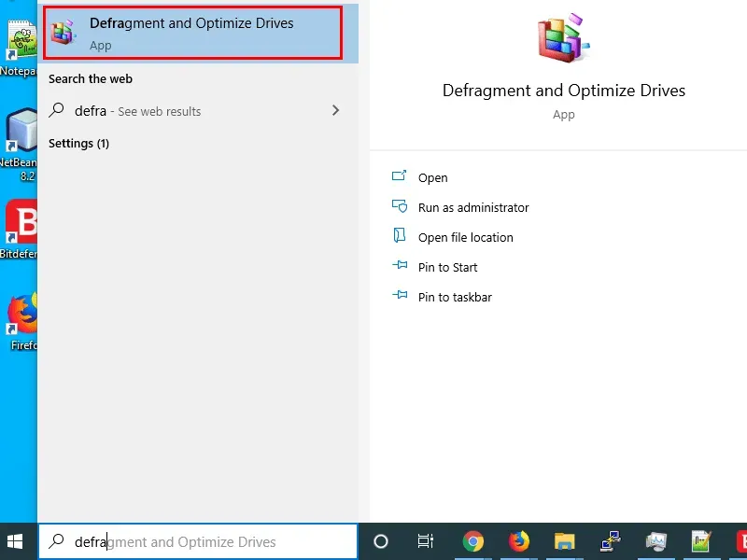The width and height of the screenshot is (747, 560).
Task: Expand the 'defra - See web results' entry
Action: (335, 110)
